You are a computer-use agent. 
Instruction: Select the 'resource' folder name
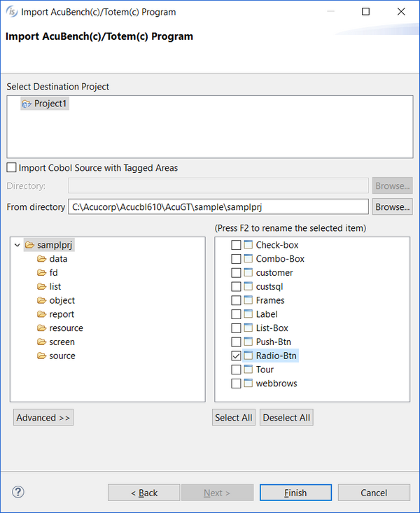(x=66, y=328)
